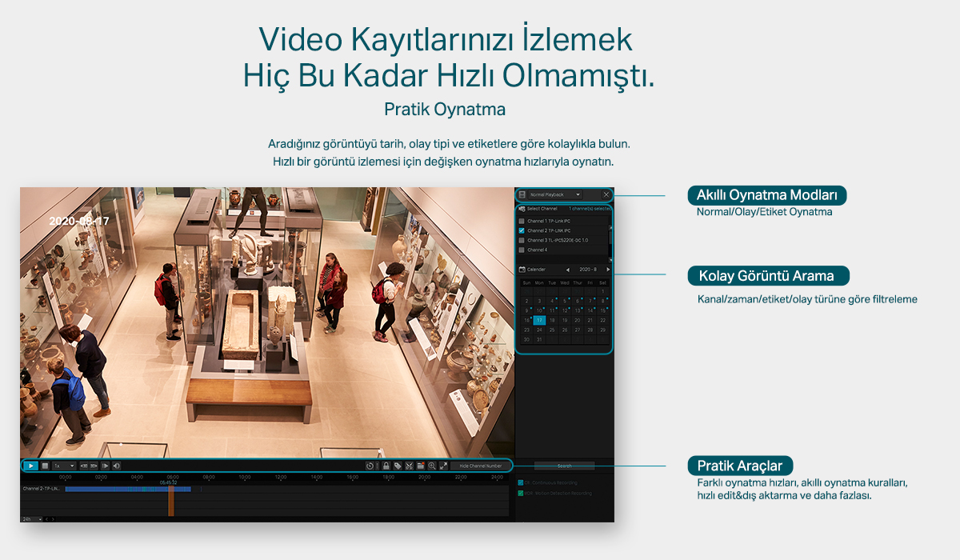This screenshot has height=560, width=960.
Task: Click the lock recording icon
Action: click(x=386, y=466)
